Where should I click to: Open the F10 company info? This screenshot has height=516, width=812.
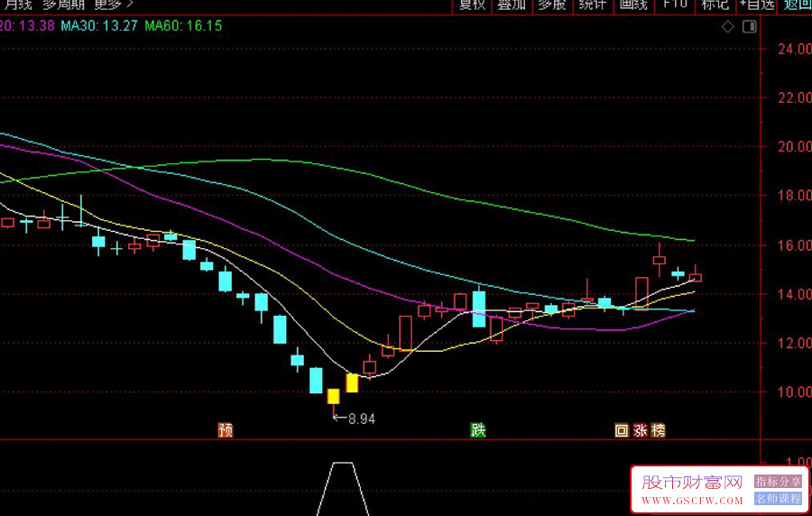(674, 5)
